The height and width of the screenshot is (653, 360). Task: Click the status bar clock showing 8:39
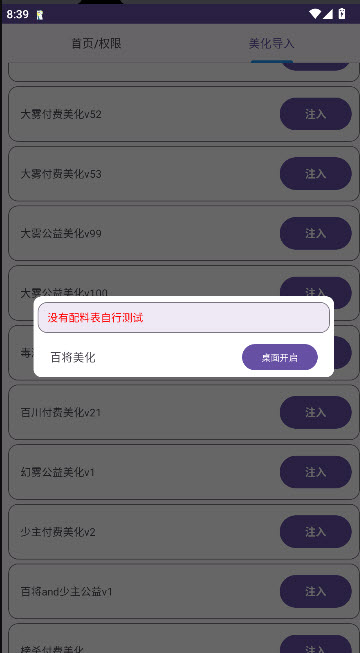tap(18, 15)
